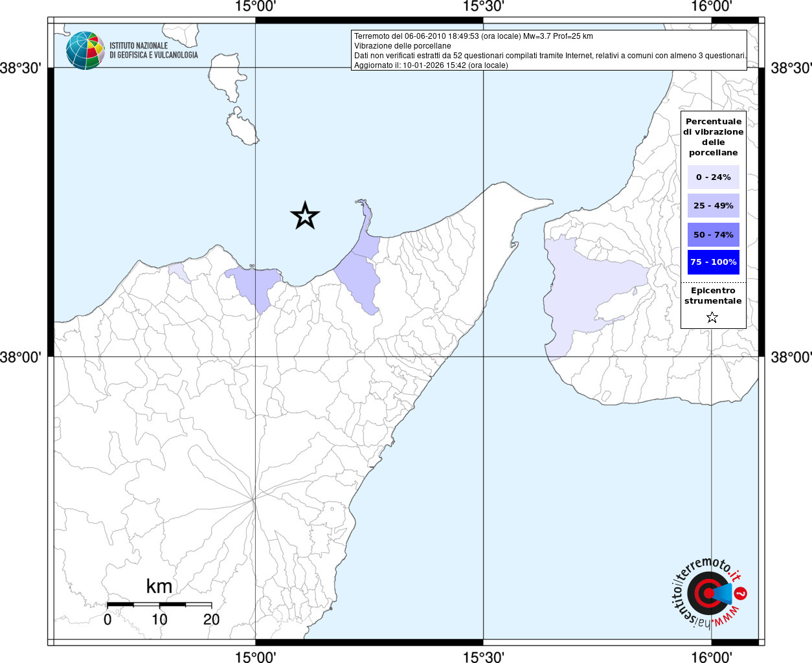Select the 75 - 100% legend swatch

pyautogui.click(x=713, y=262)
